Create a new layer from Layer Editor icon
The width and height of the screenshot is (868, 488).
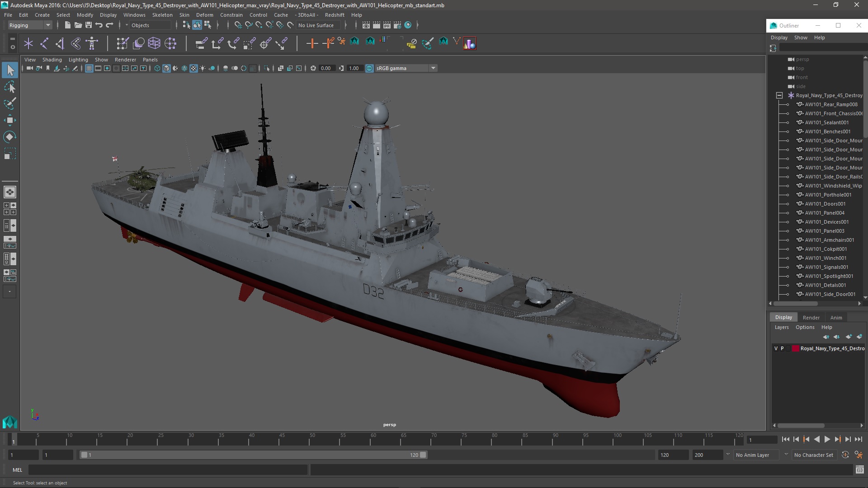[849, 337]
